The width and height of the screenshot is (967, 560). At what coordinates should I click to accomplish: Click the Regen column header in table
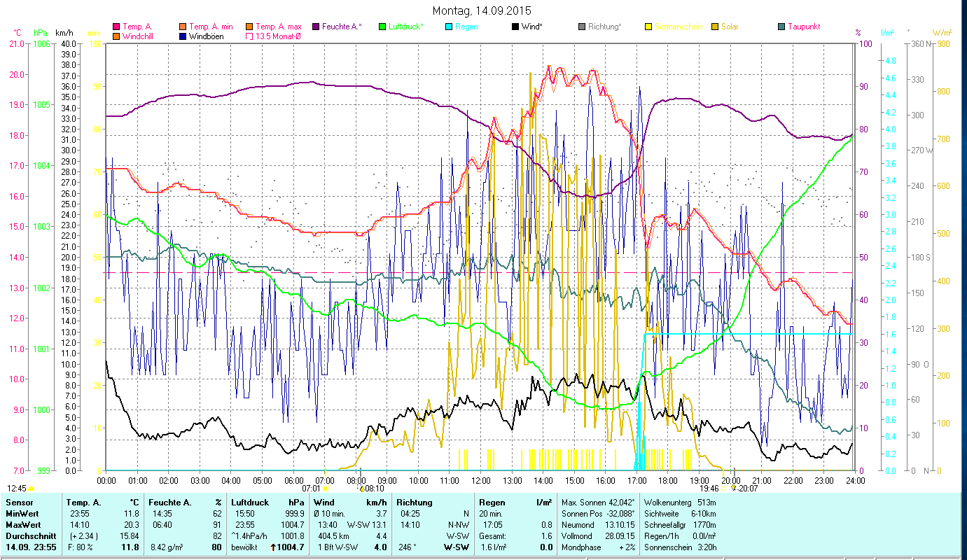tap(492, 503)
